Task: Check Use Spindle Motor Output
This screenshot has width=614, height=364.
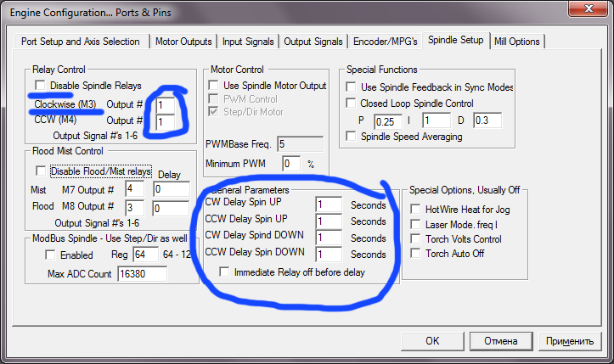Action: click(214, 86)
